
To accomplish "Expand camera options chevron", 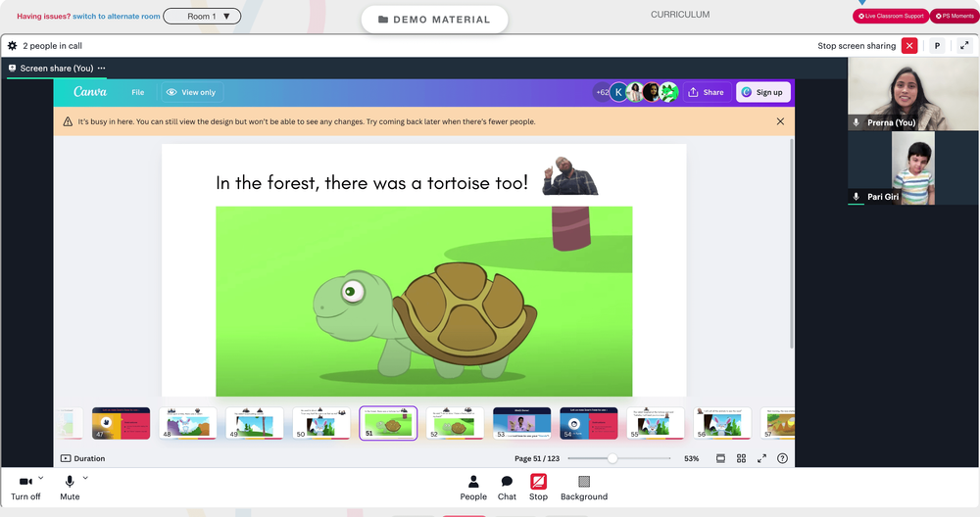I will 41,478.
